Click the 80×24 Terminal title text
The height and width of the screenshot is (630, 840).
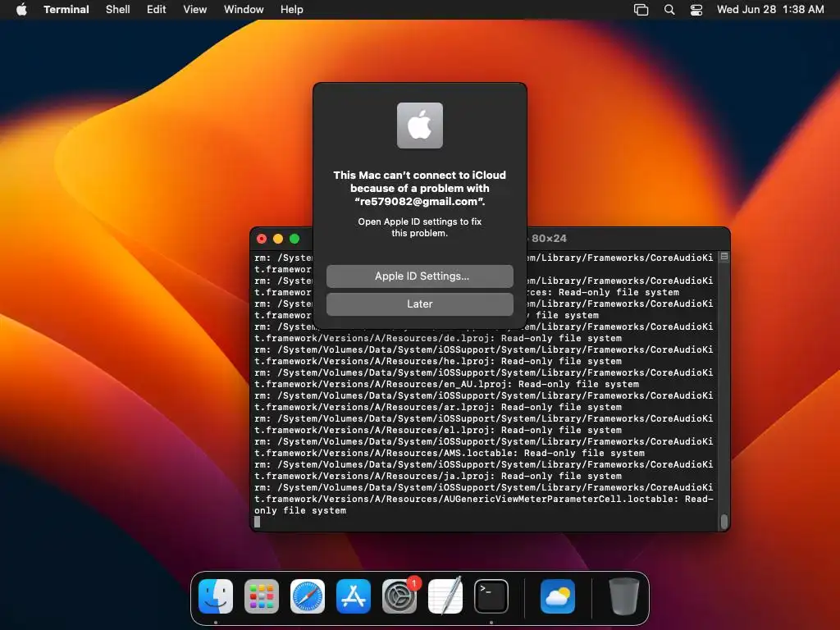click(x=549, y=239)
